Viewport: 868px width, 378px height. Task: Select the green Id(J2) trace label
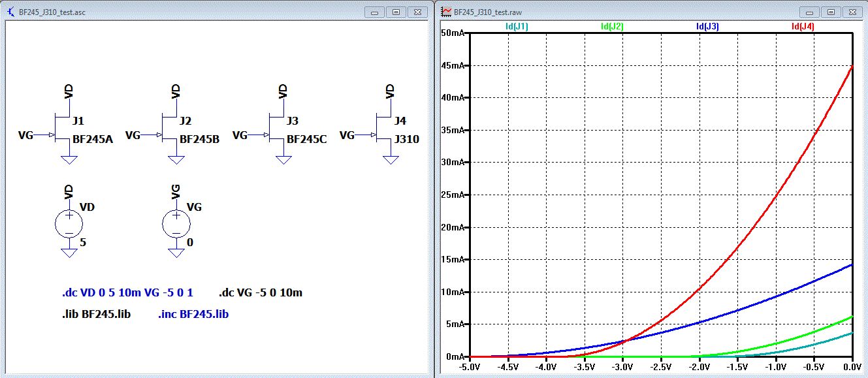pos(612,27)
